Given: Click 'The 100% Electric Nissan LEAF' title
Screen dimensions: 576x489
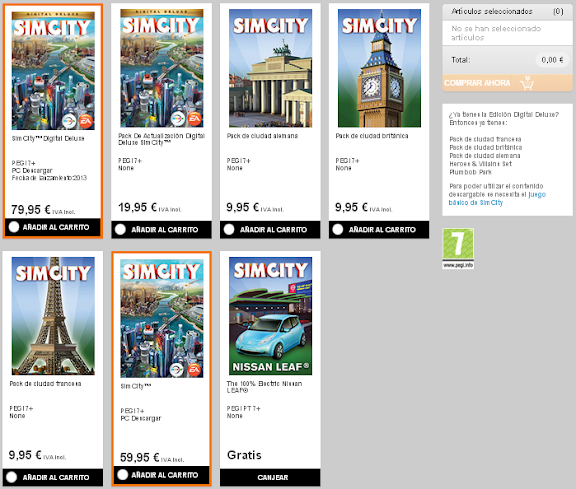Looking at the screenshot, I should (264, 387).
